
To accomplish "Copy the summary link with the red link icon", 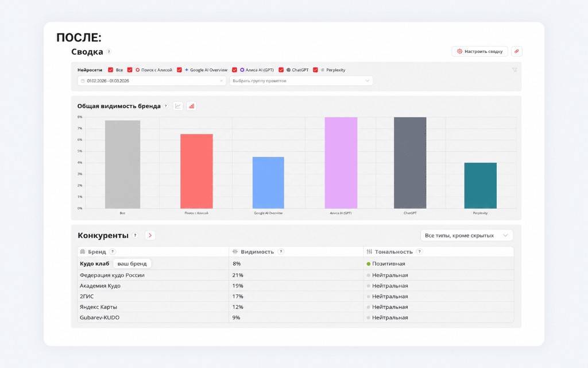I will (x=516, y=51).
